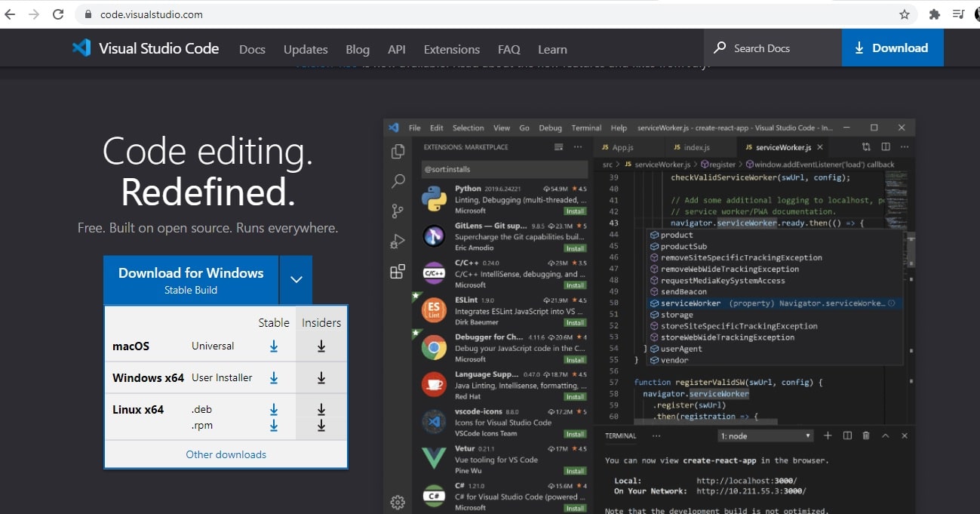Click the Other downloads link

[x=225, y=454]
